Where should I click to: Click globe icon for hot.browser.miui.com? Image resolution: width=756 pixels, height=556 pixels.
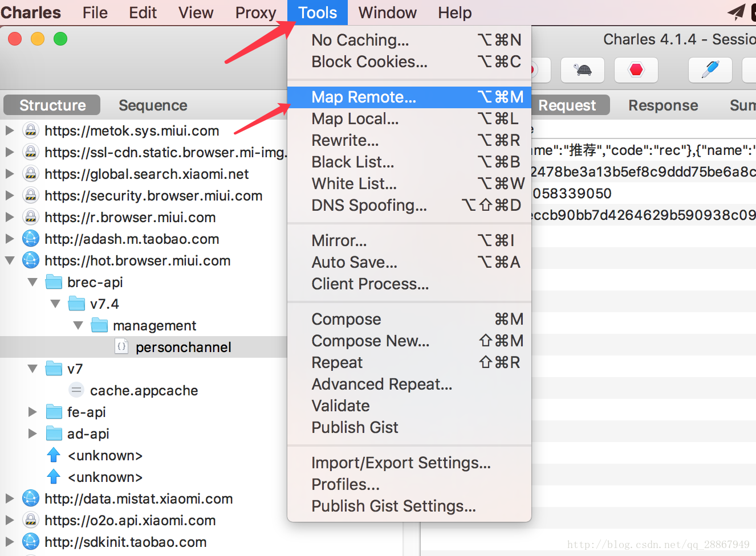pos(31,260)
